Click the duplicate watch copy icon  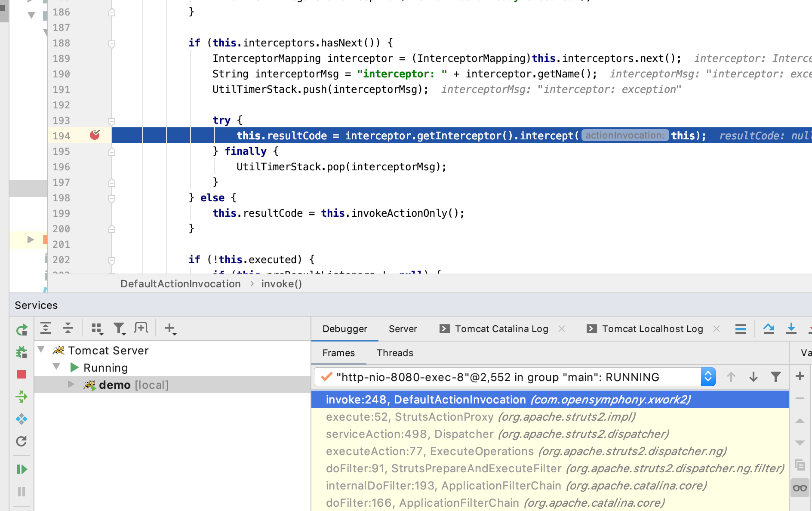click(x=800, y=465)
